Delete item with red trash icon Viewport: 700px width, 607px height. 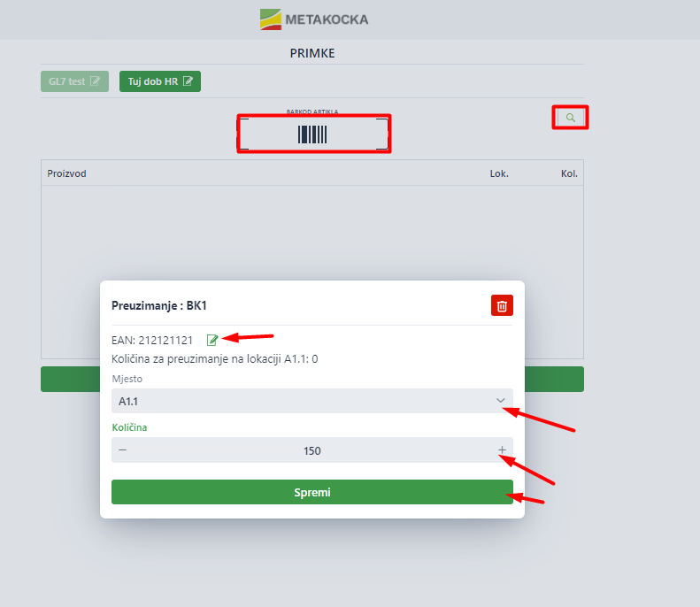(502, 306)
